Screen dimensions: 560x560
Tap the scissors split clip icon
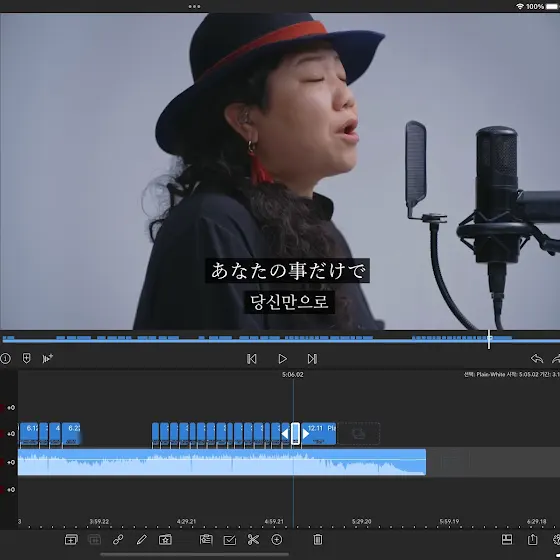tap(253, 540)
